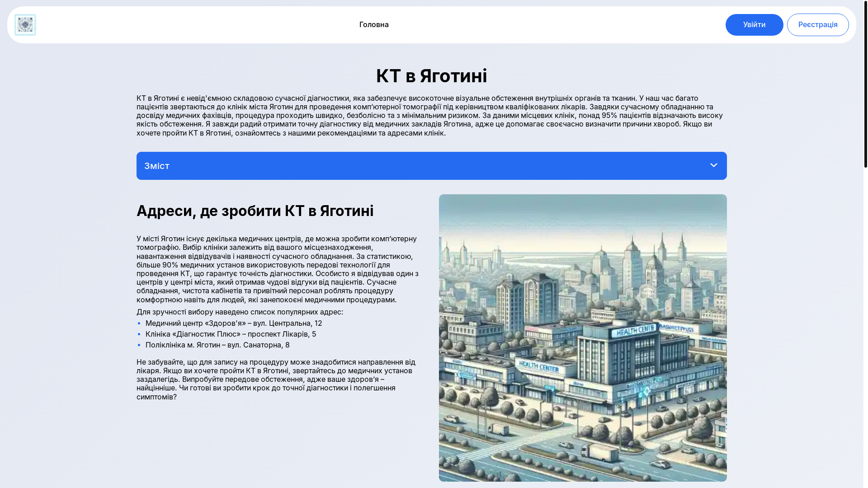Click heading Адреси, де зробити КТ в Яготині
The image size is (868, 488).
point(255,211)
